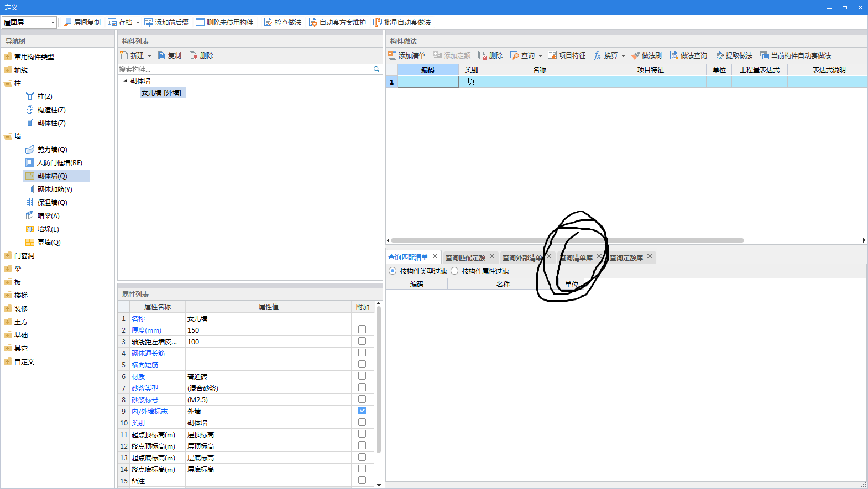868x489 pixels.
Task: Click the 删除未使用构件 icon
Action: (x=200, y=22)
